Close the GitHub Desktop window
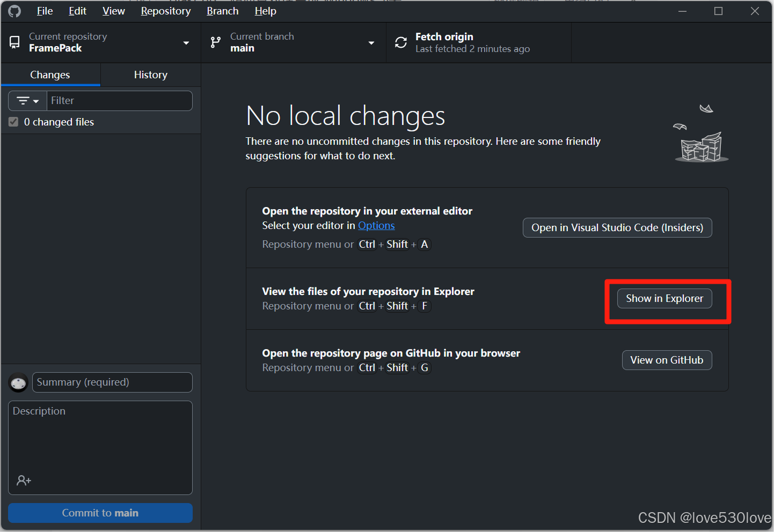Screen dimensions: 774x532 point(755,11)
